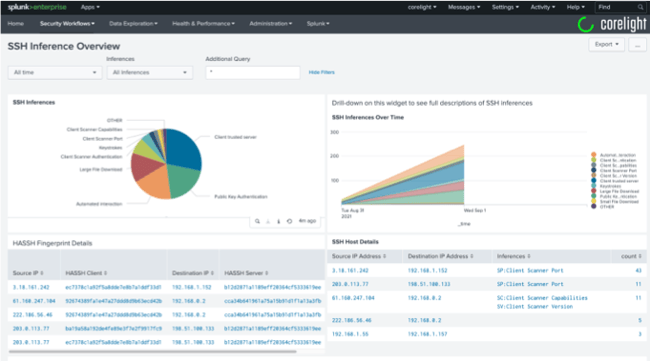The height and width of the screenshot is (362, 650).
Task: Click sort arrows beside Destination IP
Action: point(212,273)
